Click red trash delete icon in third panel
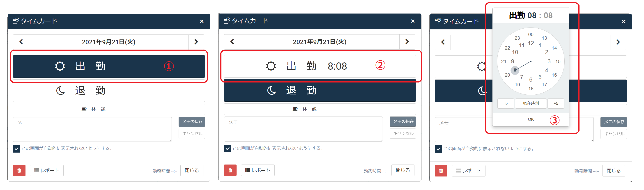Image resolution: width=644 pixels, height=190 pixels. (x=441, y=171)
